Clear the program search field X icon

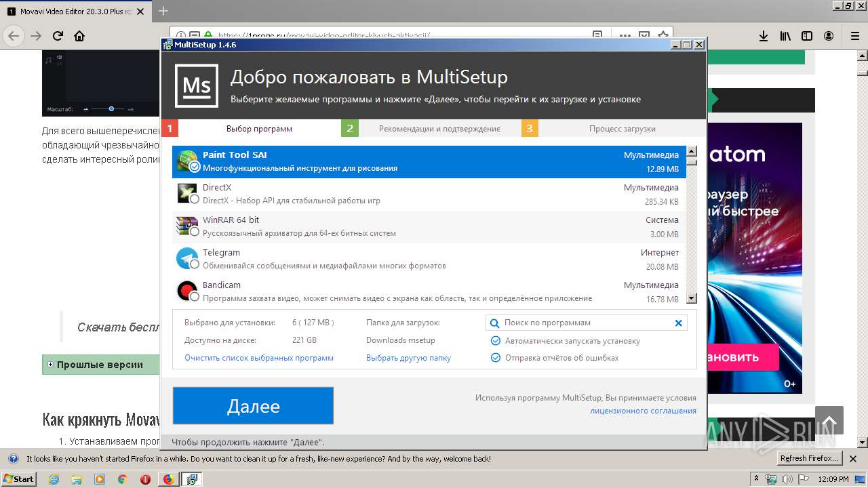(678, 323)
